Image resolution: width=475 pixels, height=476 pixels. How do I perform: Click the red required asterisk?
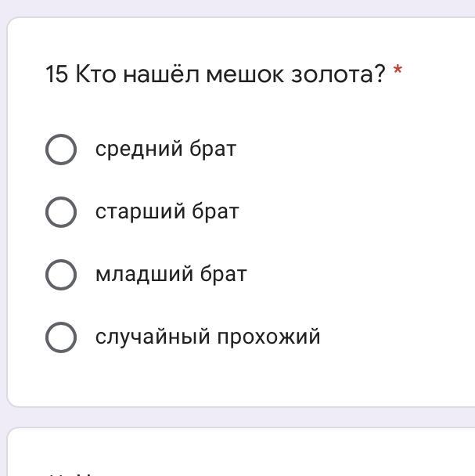pyautogui.click(x=398, y=70)
